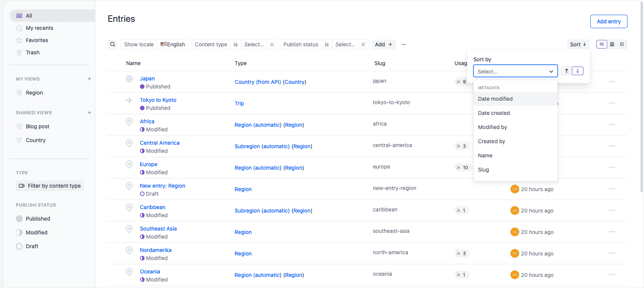Select the Region view under My Views
This screenshot has height=288, width=644.
pyautogui.click(x=34, y=93)
